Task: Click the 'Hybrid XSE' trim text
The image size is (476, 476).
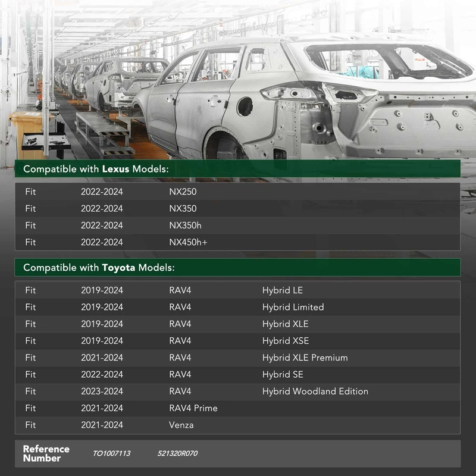Action: (x=286, y=341)
